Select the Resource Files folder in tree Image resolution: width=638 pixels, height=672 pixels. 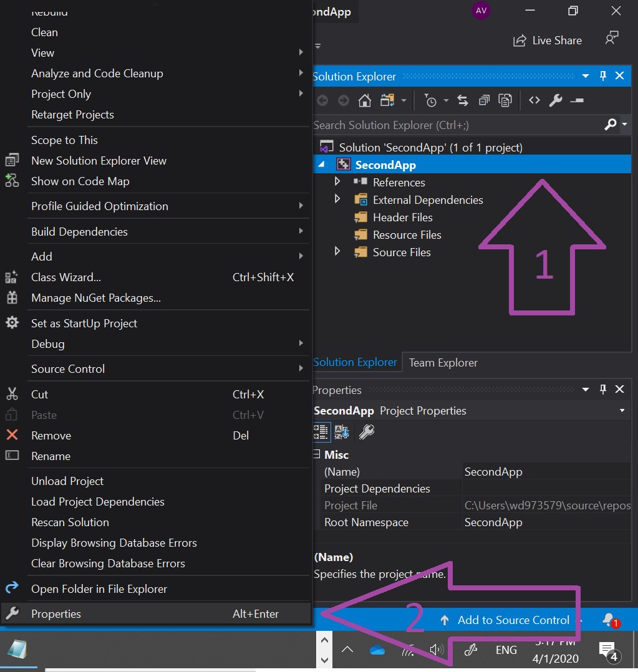tap(407, 235)
